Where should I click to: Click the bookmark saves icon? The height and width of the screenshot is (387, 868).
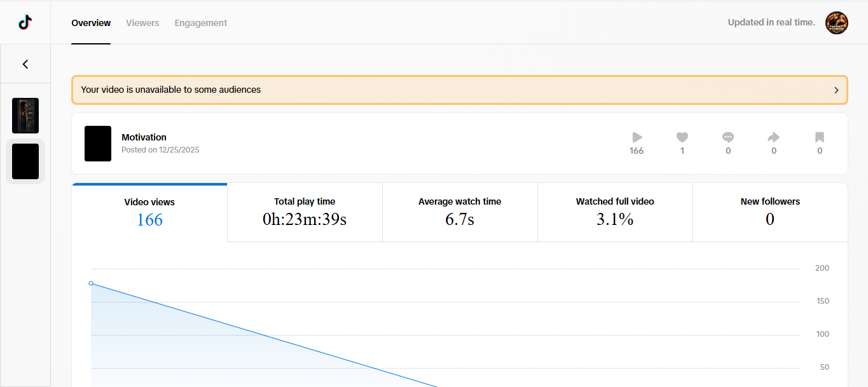click(820, 137)
